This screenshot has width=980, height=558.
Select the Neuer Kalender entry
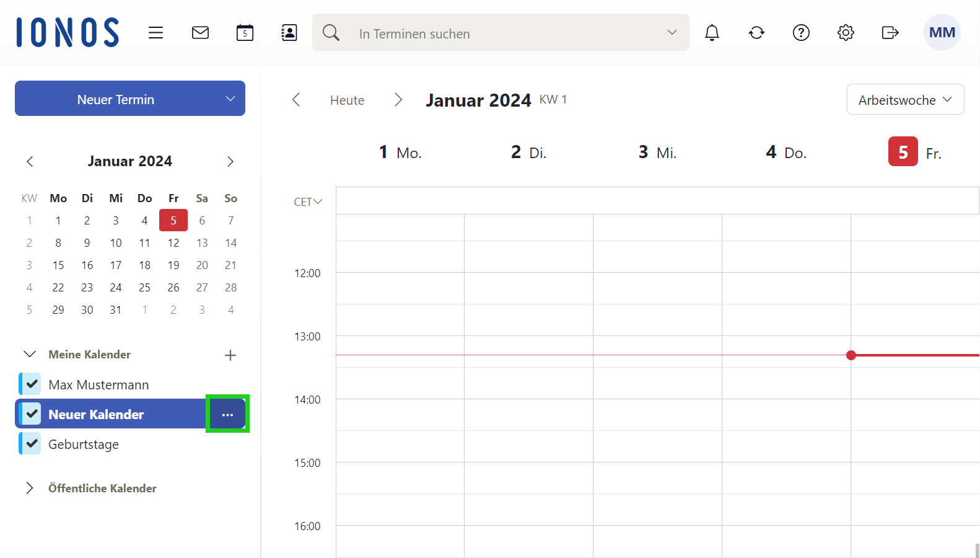(96, 415)
